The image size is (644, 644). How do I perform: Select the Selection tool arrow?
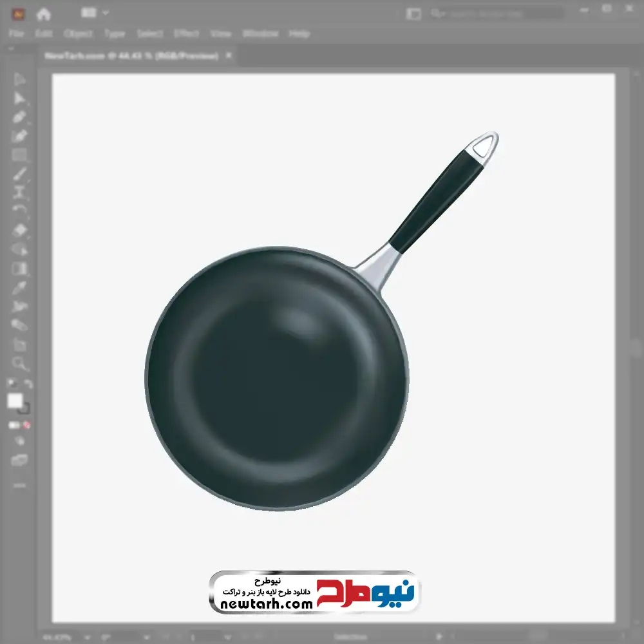20,79
